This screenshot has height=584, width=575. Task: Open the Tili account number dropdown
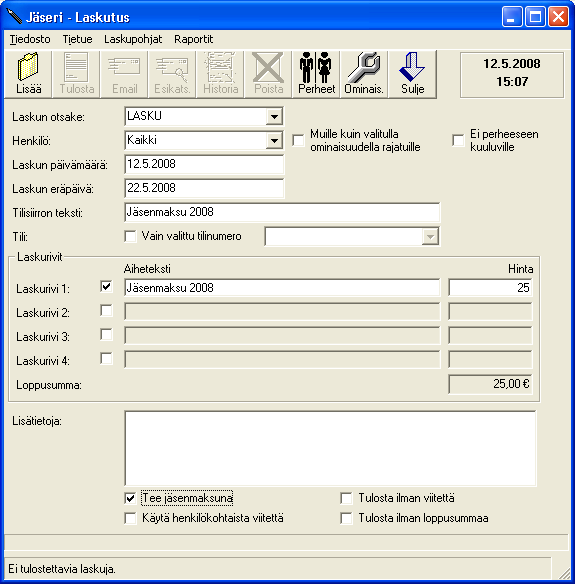tap(430, 237)
